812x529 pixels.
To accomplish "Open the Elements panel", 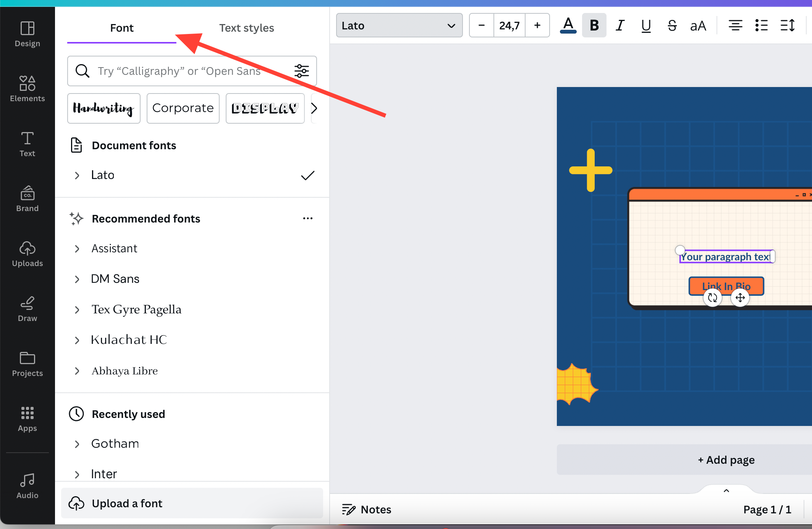I will pyautogui.click(x=27, y=89).
